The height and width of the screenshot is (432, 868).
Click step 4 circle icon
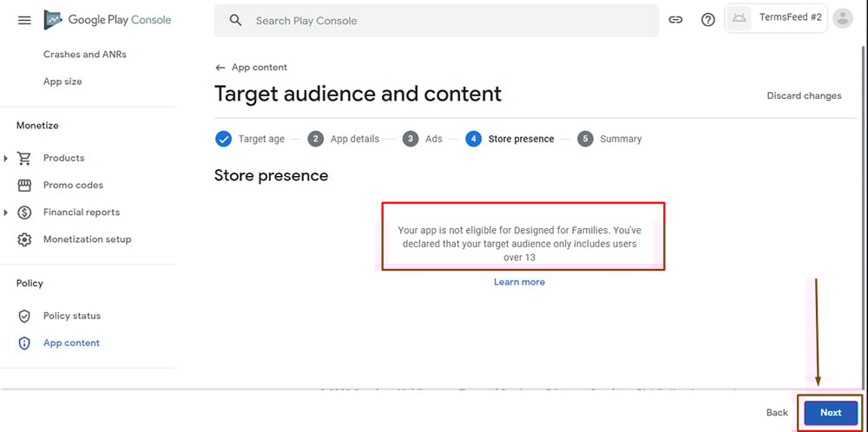tap(473, 139)
